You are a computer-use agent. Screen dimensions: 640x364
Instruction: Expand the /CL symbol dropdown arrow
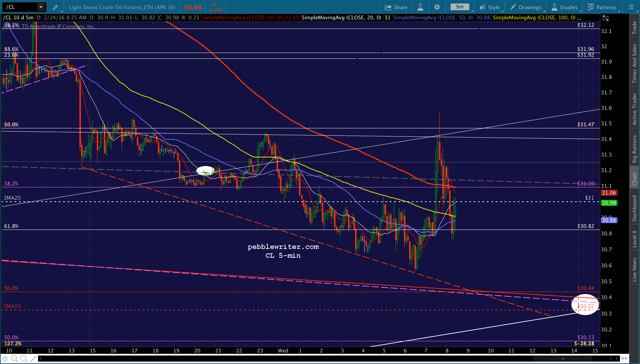pyautogui.click(x=41, y=7)
